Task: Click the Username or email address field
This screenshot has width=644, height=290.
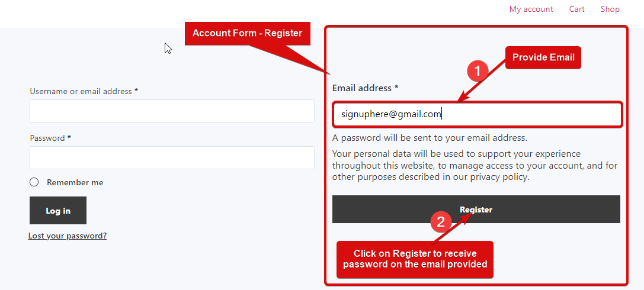Action: point(172,111)
